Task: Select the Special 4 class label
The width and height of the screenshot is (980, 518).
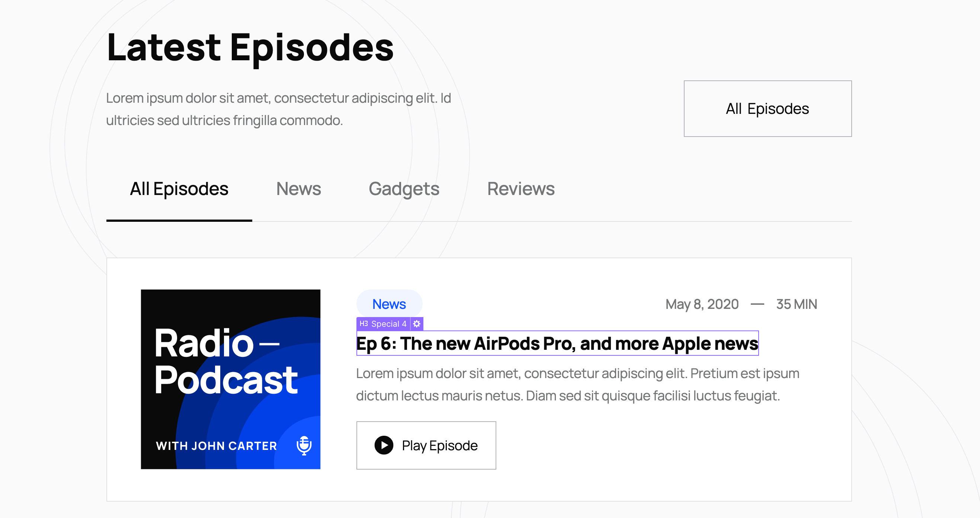Action: [389, 323]
